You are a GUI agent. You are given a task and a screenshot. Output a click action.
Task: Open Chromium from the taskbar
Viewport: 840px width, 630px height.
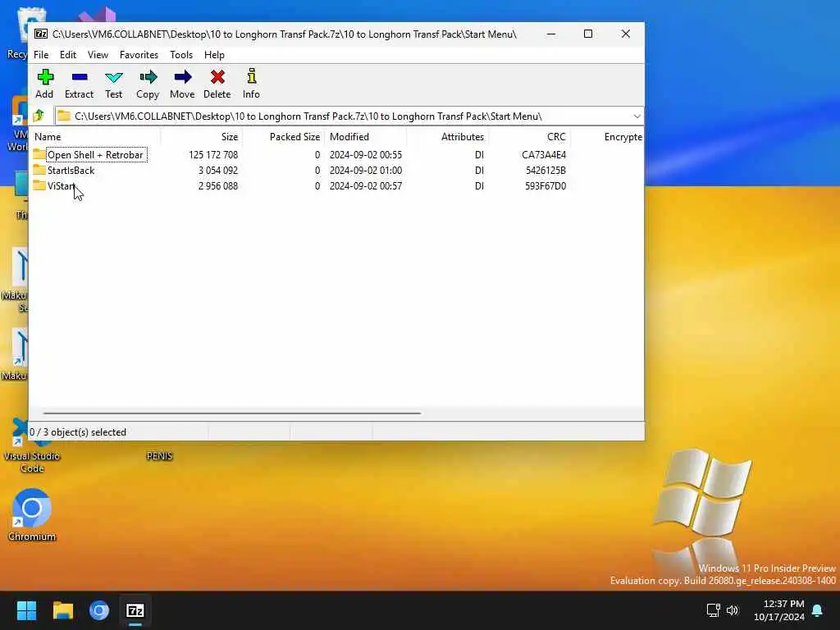(x=99, y=610)
